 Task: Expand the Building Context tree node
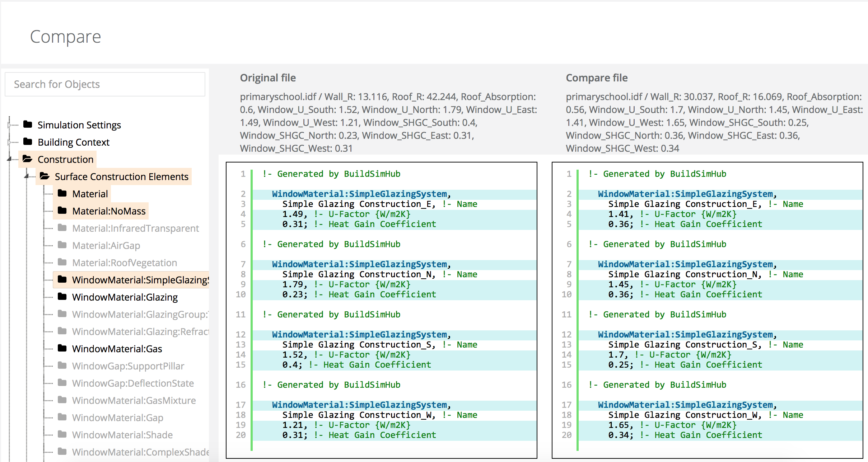(9, 142)
